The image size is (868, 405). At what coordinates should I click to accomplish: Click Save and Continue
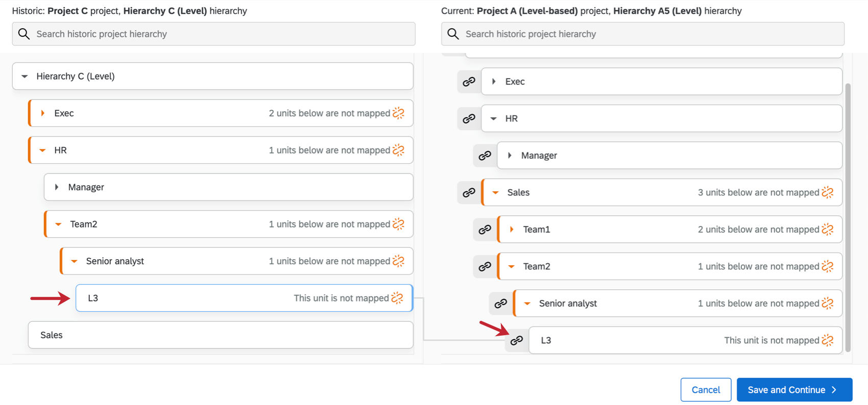pyautogui.click(x=794, y=390)
